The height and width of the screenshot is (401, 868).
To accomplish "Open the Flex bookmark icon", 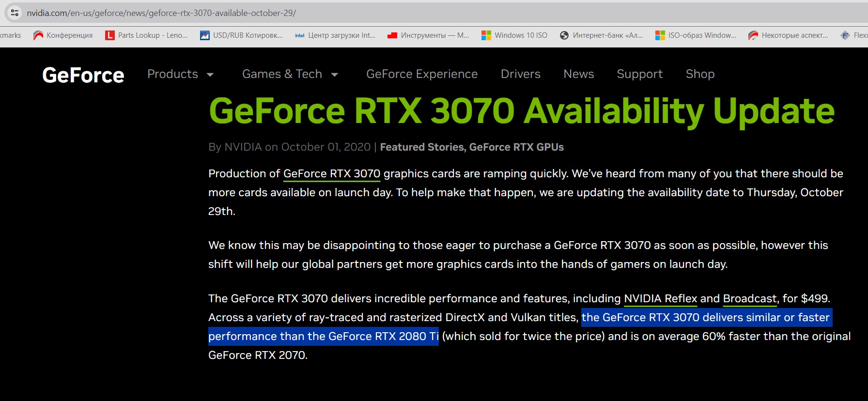I will [x=845, y=35].
